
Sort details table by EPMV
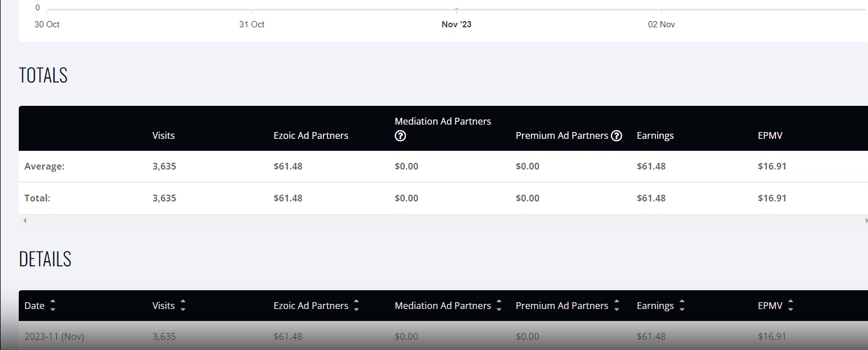tap(791, 306)
